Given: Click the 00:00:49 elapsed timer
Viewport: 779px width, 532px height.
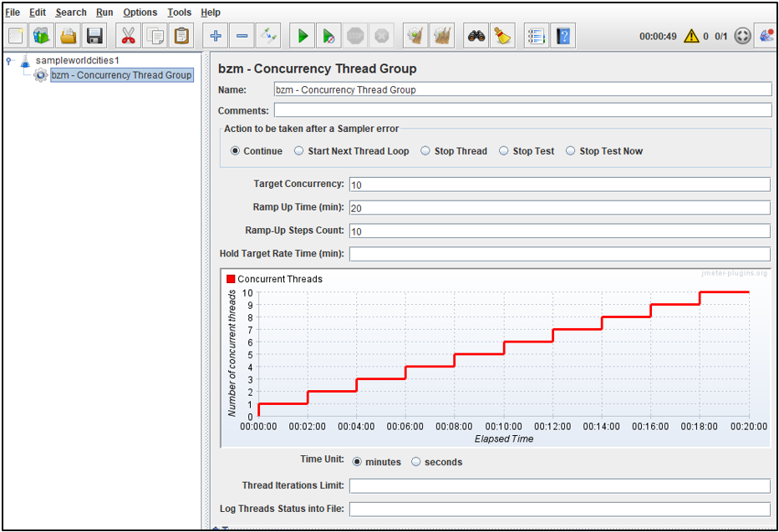Looking at the screenshot, I should point(658,36).
